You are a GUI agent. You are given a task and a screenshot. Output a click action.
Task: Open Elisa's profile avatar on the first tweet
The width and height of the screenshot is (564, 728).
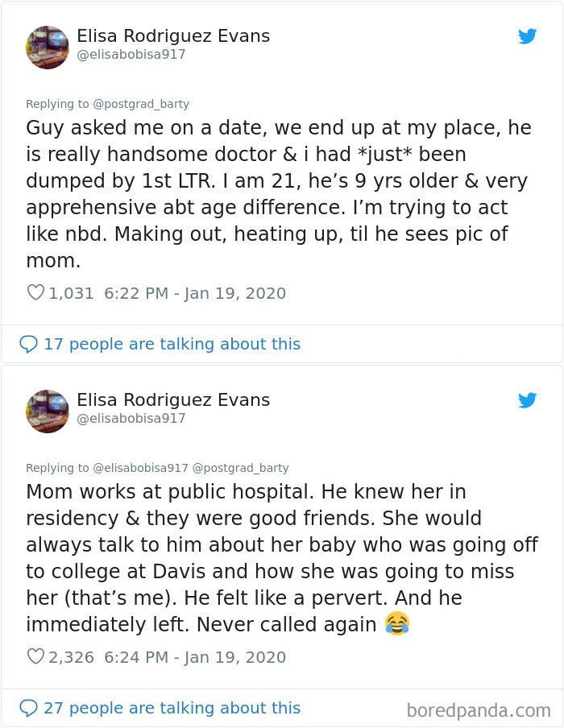[47, 47]
